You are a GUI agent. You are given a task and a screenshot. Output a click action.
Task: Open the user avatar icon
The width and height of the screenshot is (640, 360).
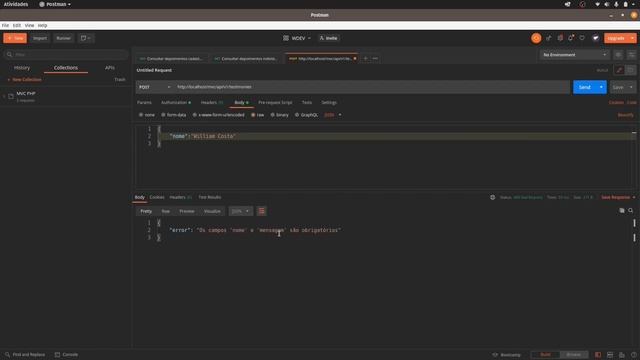pyautogui.click(x=596, y=38)
